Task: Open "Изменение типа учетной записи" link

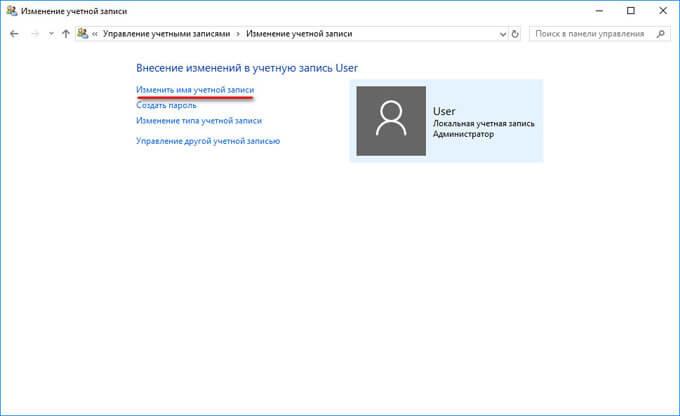Action: click(x=199, y=121)
